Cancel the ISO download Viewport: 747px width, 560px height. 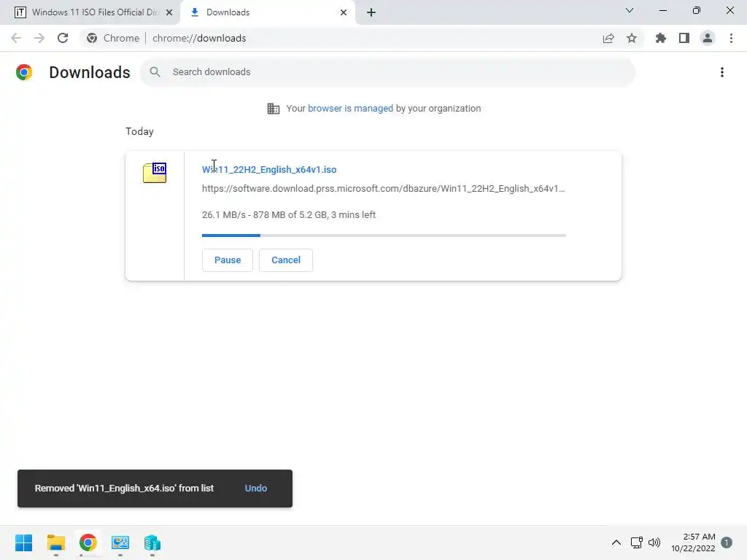tap(286, 260)
